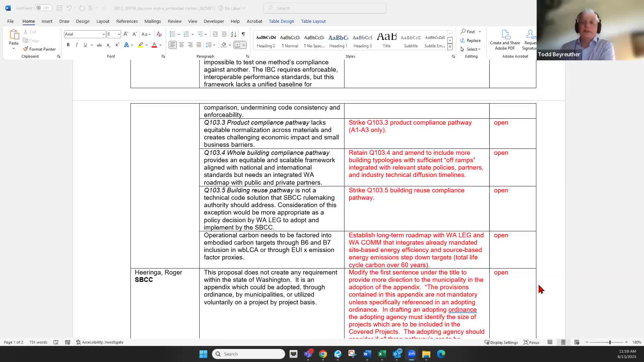Click the word count indicator
This screenshot has height=362, width=644.
(x=38, y=342)
